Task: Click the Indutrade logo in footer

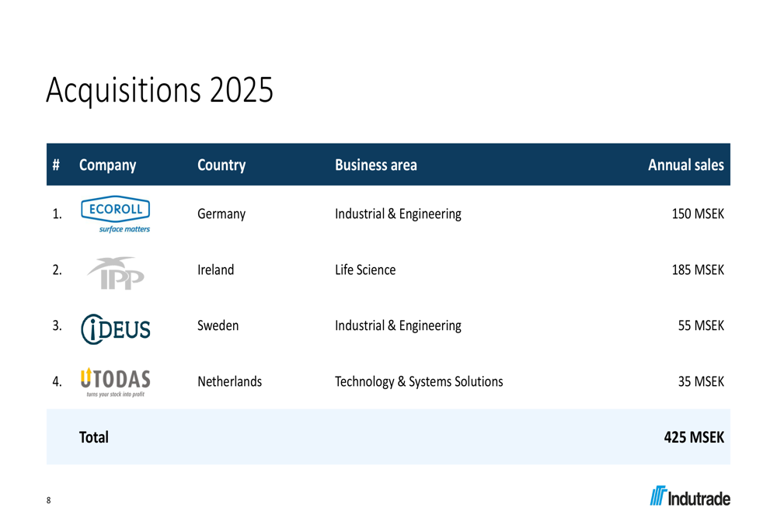Action: (x=690, y=495)
